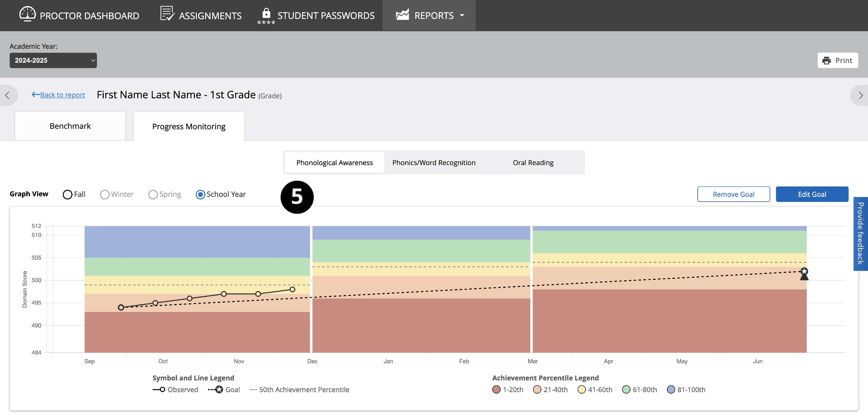Image resolution: width=868 pixels, height=418 pixels.
Task: Click the Student Passwords lock icon
Action: click(x=266, y=13)
